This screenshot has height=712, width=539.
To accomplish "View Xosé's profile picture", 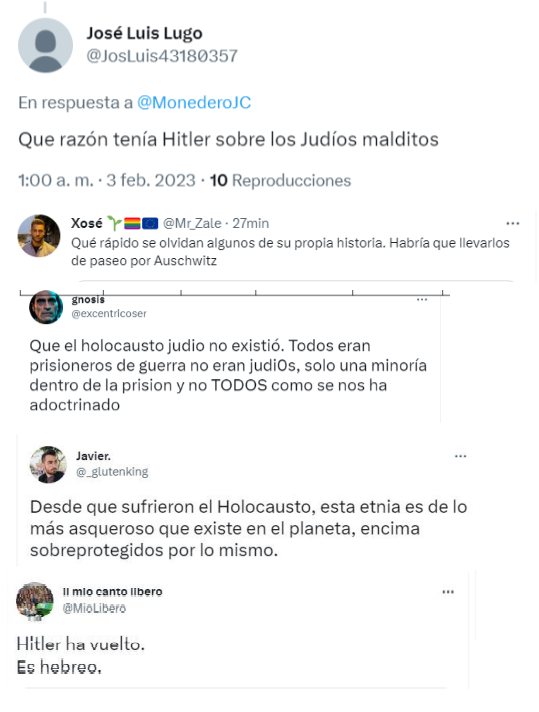I will click(x=39, y=236).
